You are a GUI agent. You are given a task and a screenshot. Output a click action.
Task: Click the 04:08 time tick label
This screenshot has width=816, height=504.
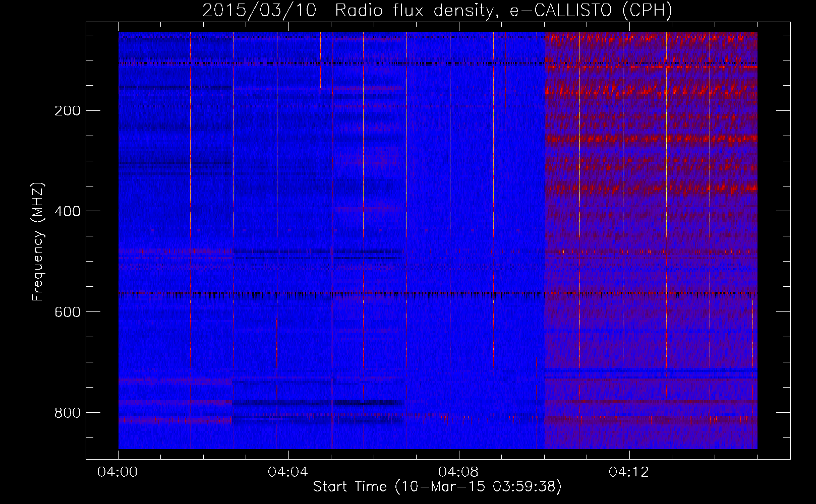click(x=458, y=472)
